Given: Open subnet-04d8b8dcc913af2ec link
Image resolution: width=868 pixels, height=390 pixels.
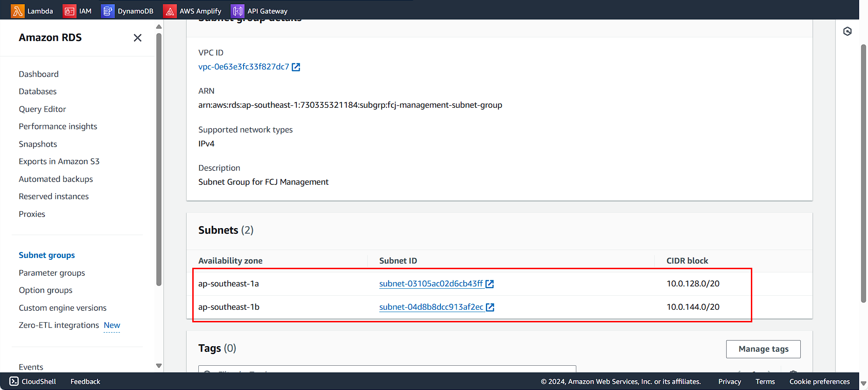Looking at the screenshot, I should tap(431, 306).
